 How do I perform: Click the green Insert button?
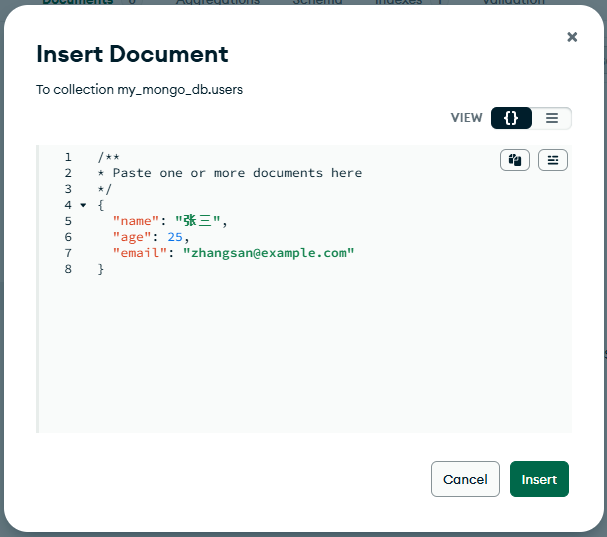click(539, 479)
